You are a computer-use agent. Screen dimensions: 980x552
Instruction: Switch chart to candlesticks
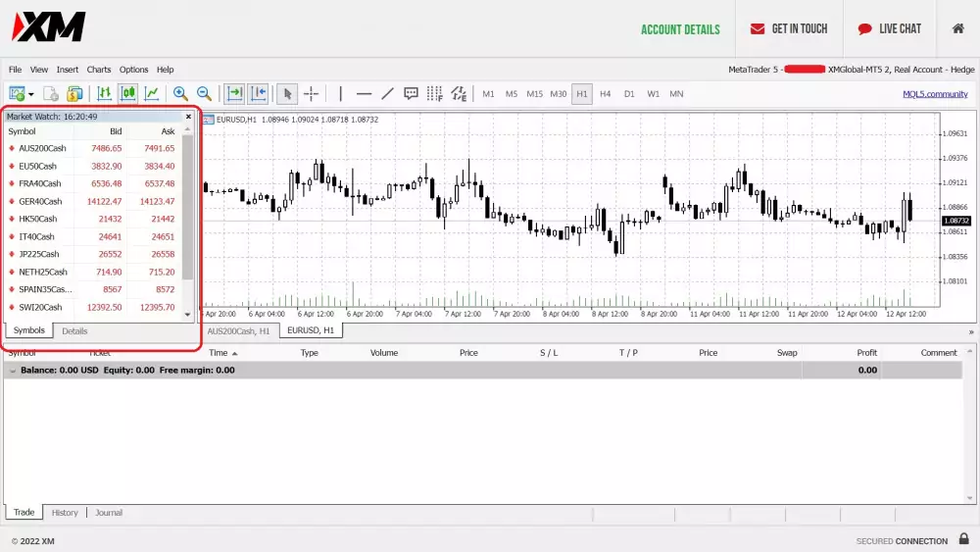pyautogui.click(x=128, y=94)
